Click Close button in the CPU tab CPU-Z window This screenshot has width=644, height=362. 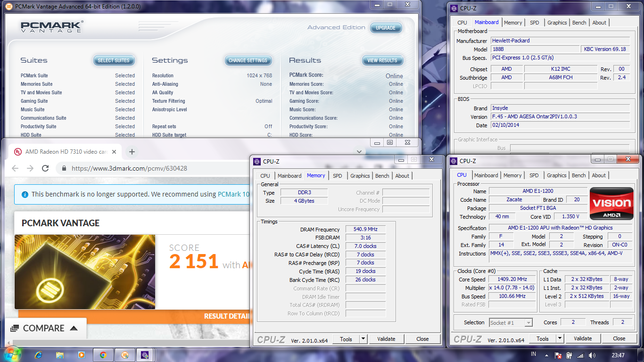tap(619, 338)
